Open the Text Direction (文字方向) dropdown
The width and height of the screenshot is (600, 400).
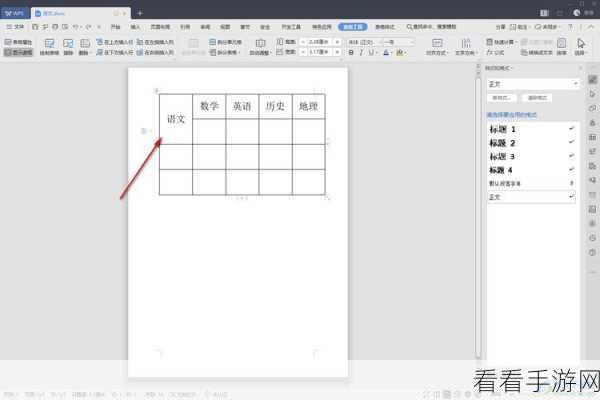click(x=466, y=47)
